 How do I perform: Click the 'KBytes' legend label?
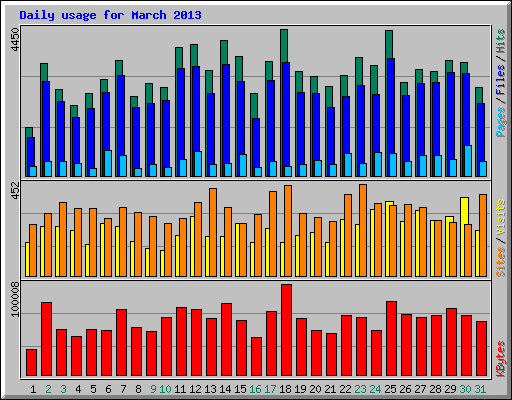coord(501,359)
